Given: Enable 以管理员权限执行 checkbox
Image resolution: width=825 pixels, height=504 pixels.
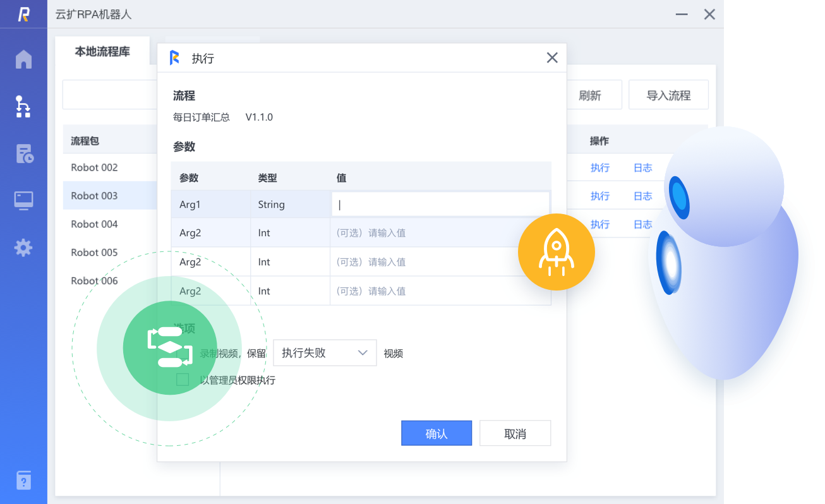Looking at the screenshot, I should tap(183, 380).
